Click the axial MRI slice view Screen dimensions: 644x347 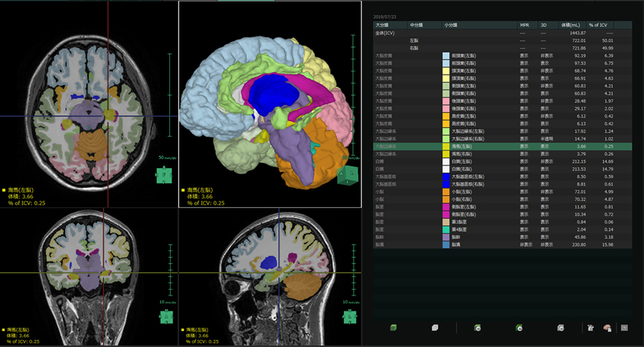click(89, 104)
